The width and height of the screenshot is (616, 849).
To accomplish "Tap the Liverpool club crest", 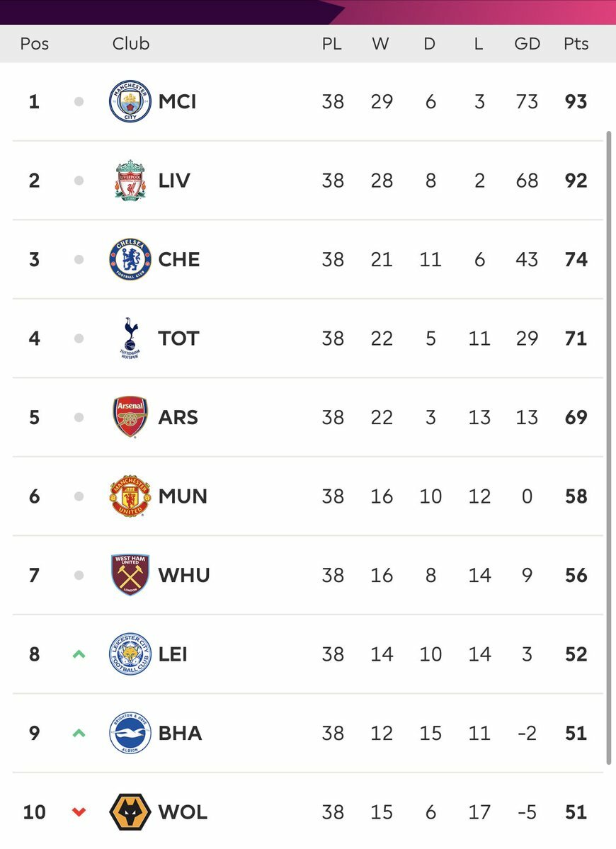I will pos(130,181).
